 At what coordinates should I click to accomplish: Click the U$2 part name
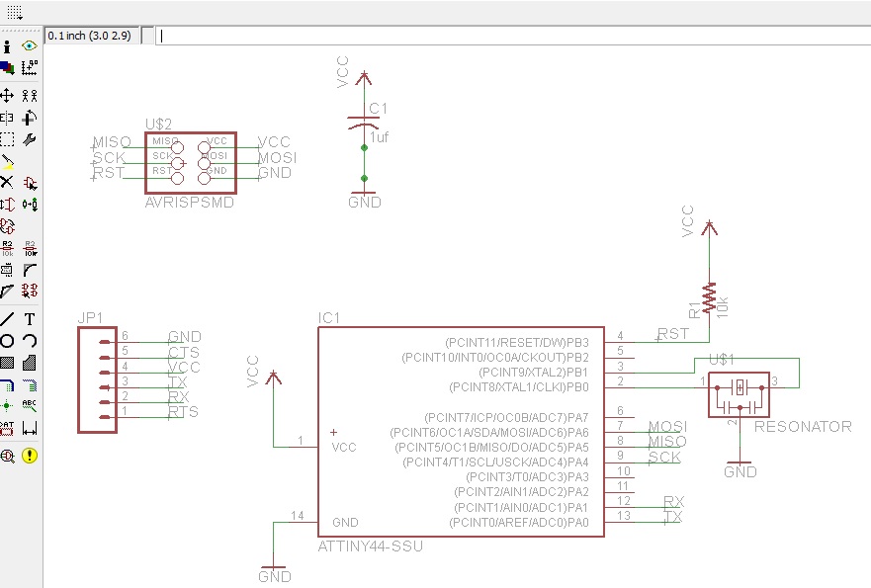158,124
